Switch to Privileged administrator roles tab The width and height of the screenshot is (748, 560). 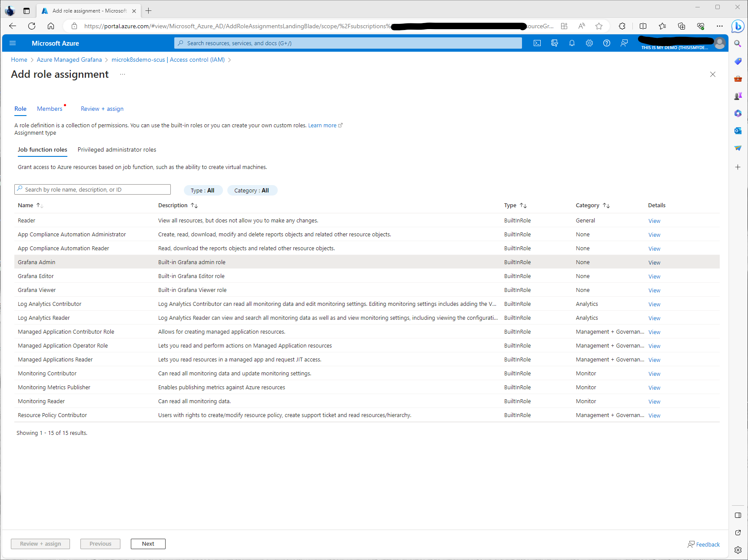tap(117, 149)
